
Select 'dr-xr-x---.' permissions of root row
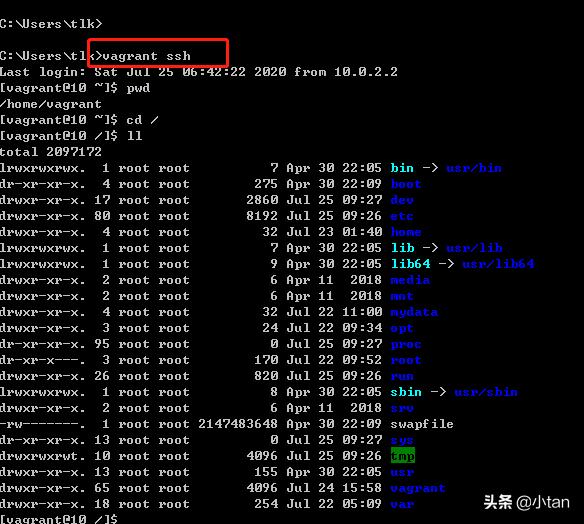pyautogui.click(x=42, y=360)
